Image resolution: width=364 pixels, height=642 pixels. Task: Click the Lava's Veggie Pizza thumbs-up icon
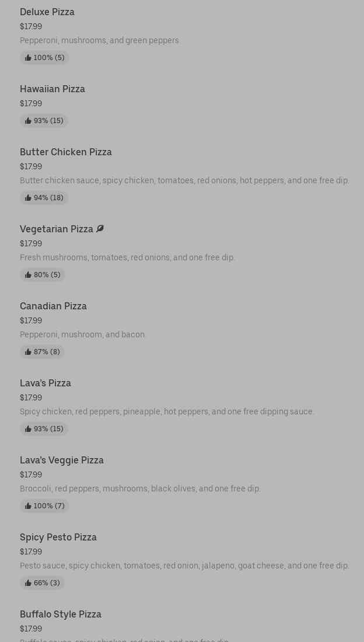coord(28,506)
